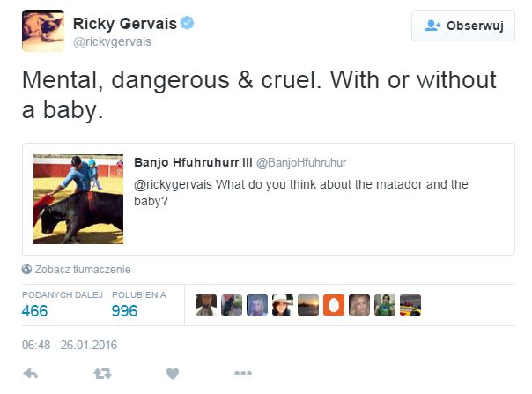The height and width of the screenshot is (394, 532).
Task: View the 466 Podanych dalej retweets list
Action: point(35,310)
